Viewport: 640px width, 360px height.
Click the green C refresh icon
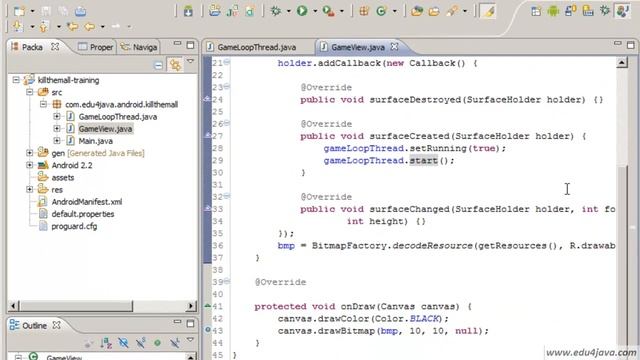tap(381, 11)
